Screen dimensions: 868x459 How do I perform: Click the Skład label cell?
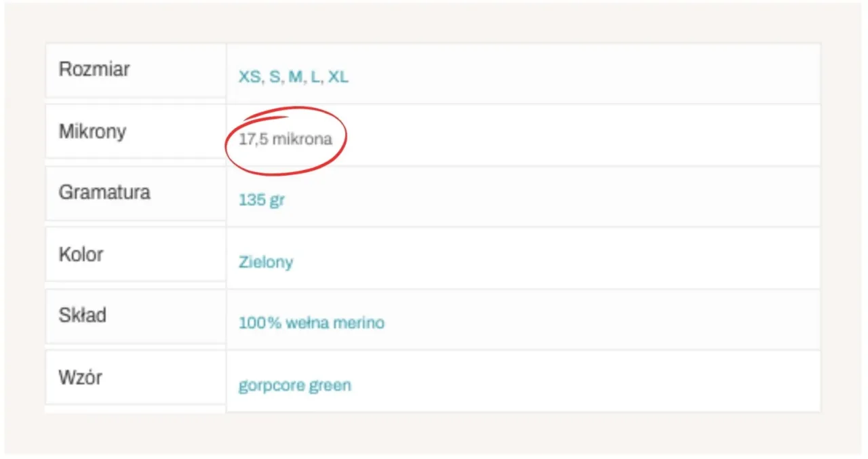(135, 316)
